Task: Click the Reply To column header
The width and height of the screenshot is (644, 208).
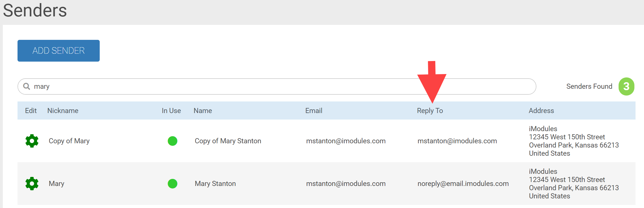Action: [430, 110]
